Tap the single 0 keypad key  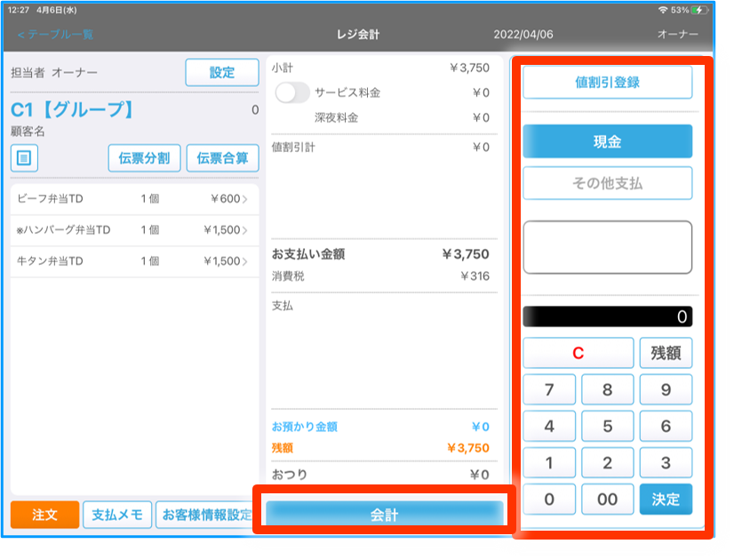[549, 500]
